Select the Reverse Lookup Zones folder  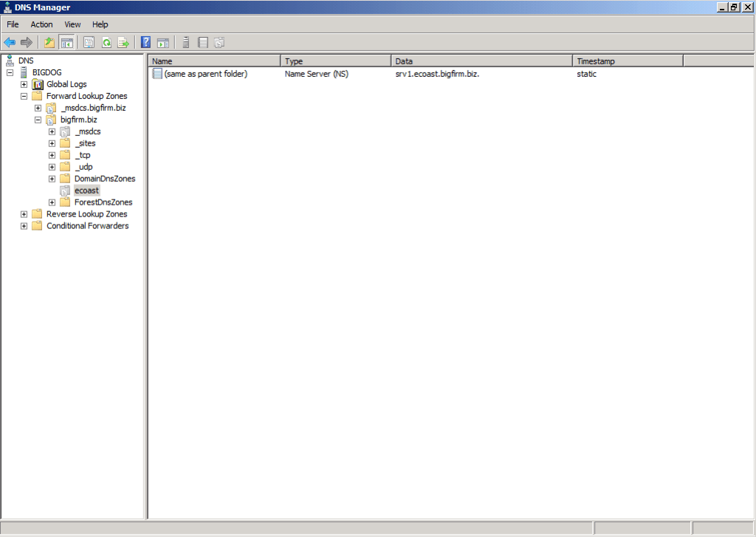point(87,214)
